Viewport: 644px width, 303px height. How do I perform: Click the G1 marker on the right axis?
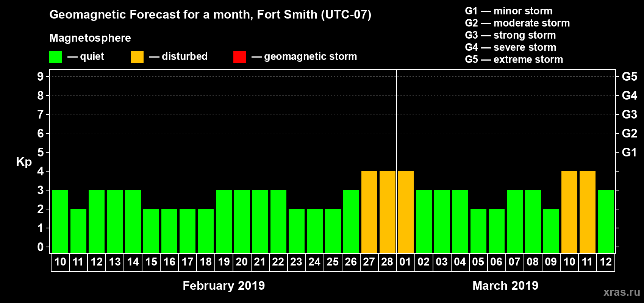click(x=629, y=152)
